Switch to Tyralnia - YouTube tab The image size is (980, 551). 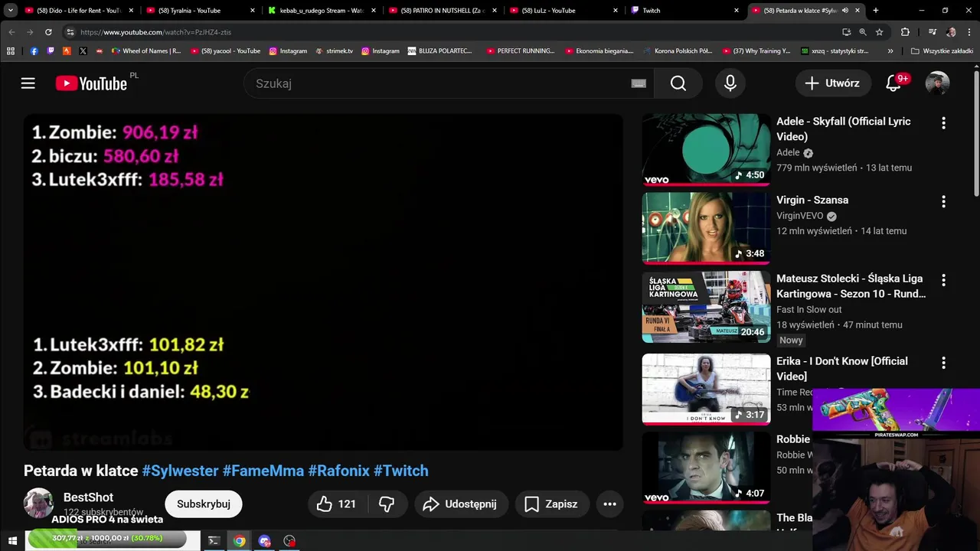pos(200,11)
